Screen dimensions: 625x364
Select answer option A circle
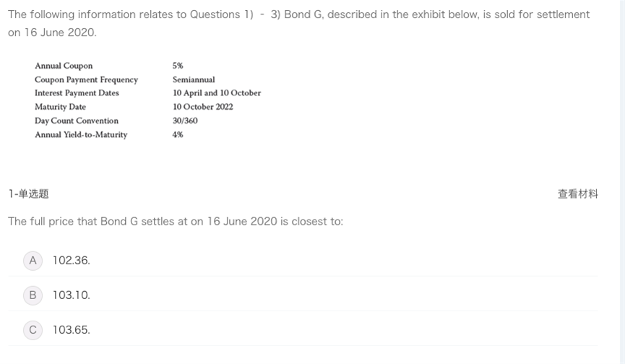(33, 261)
